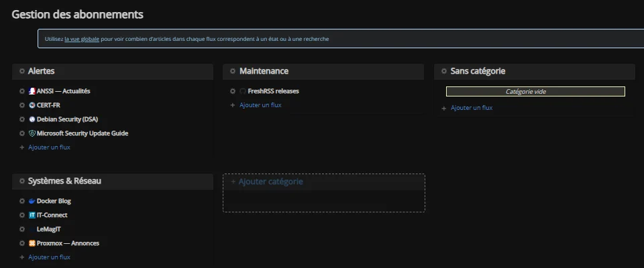Open settings gear for Alertes category
This screenshot has height=268, width=644.
(21, 71)
